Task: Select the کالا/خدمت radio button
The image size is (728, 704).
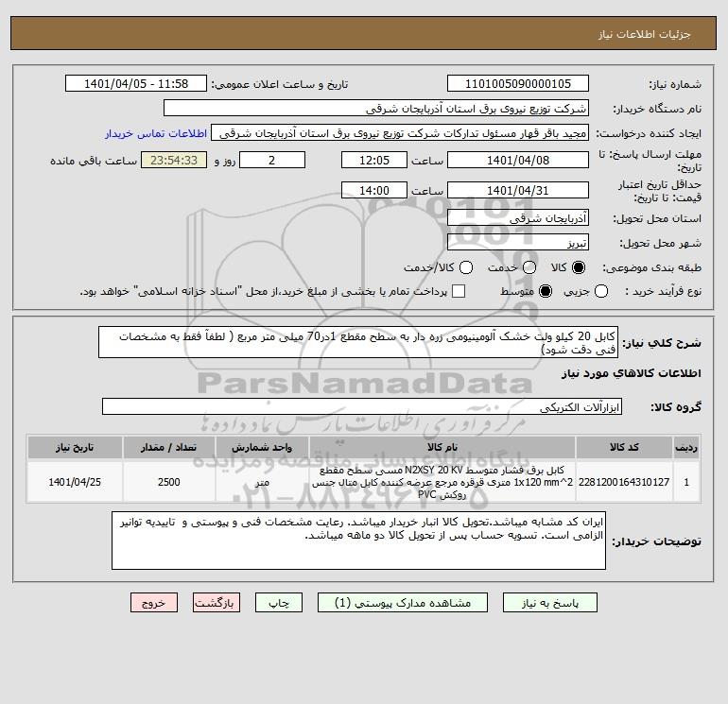Action: coord(466,267)
